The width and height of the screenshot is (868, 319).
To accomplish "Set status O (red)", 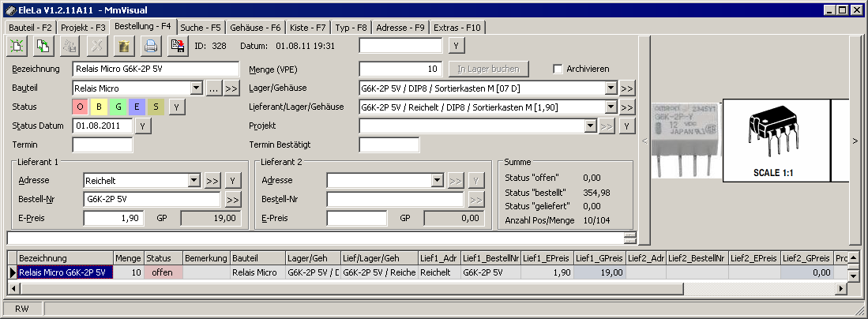I will pos(81,107).
